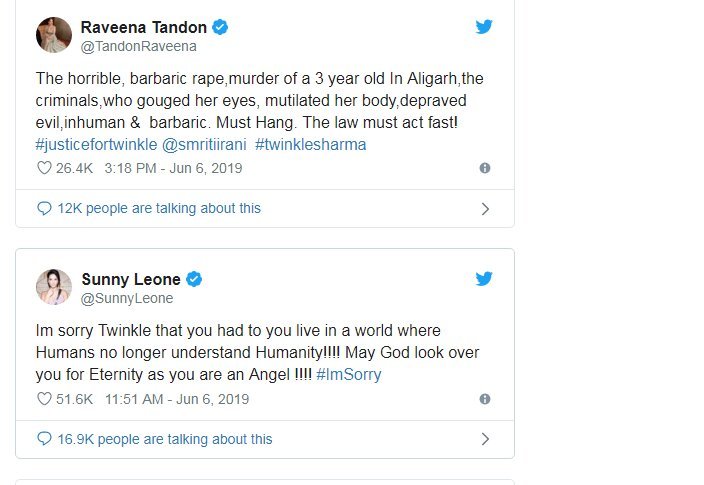
Task: Like Raveena Tandon's tweet with heart icon
Action: (43, 168)
